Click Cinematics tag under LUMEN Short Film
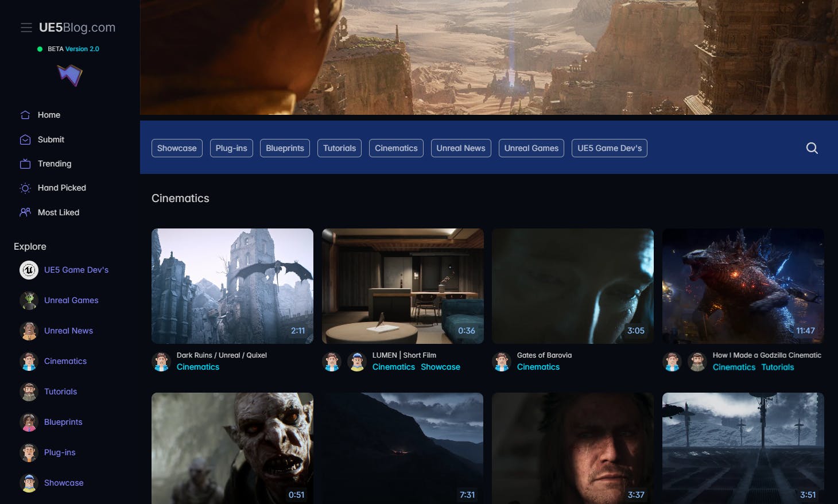838x504 pixels. pos(394,367)
